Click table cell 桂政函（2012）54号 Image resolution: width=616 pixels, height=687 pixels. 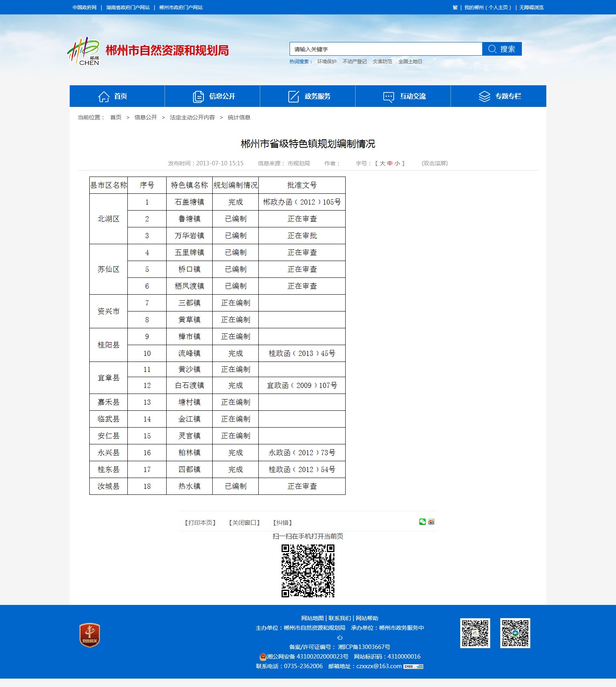click(x=302, y=470)
